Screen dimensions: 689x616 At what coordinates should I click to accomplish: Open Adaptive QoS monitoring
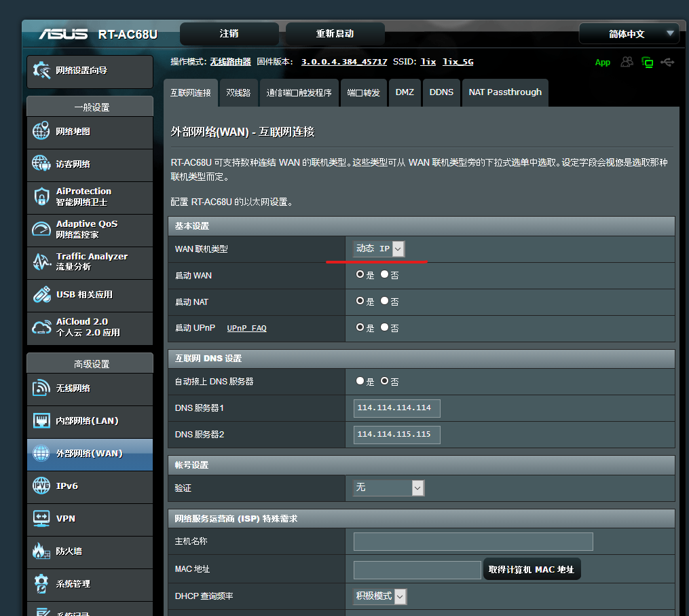(x=90, y=230)
